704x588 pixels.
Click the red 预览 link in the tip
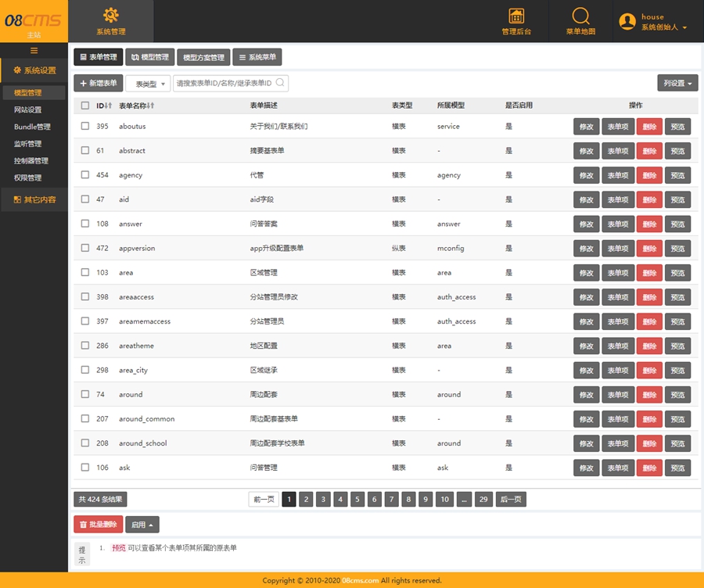click(x=117, y=548)
